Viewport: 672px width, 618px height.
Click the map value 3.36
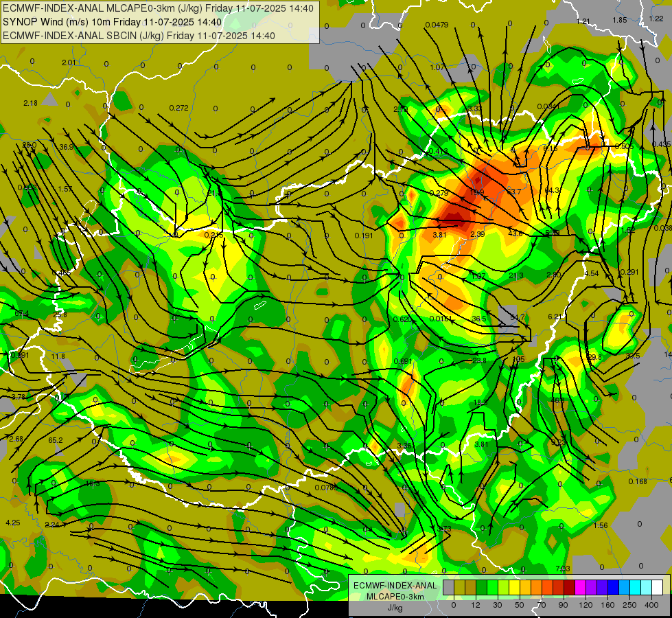click(404, 446)
